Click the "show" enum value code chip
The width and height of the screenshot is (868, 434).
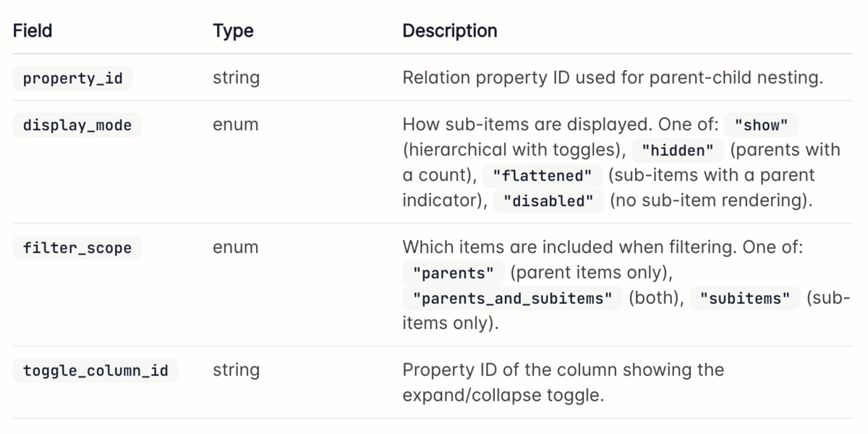(x=761, y=125)
